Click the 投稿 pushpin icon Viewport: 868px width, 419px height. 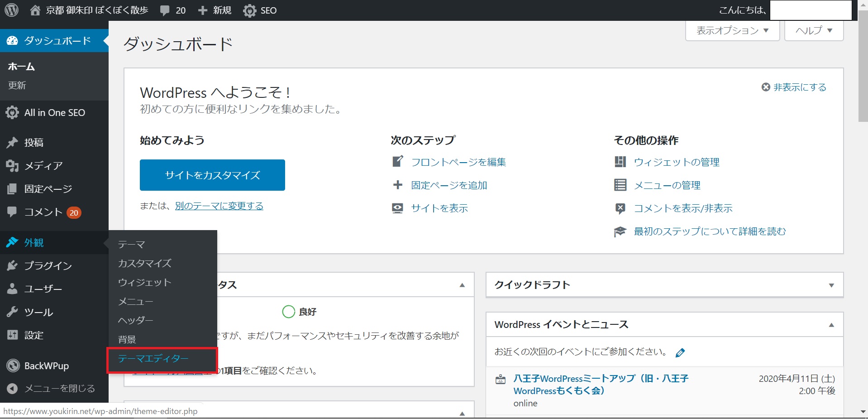pyautogui.click(x=12, y=143)
